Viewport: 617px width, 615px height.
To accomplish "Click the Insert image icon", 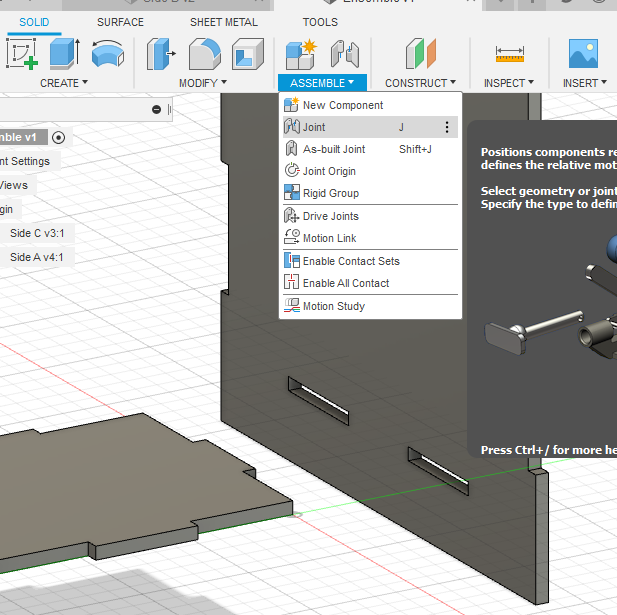I will click(583, 54).
